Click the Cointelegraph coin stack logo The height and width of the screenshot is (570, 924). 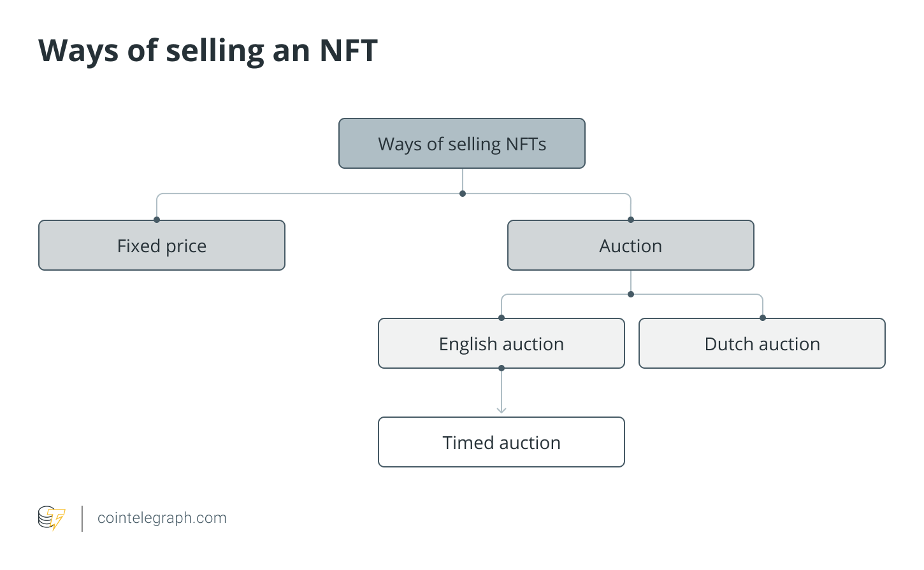tap(52, 518)
